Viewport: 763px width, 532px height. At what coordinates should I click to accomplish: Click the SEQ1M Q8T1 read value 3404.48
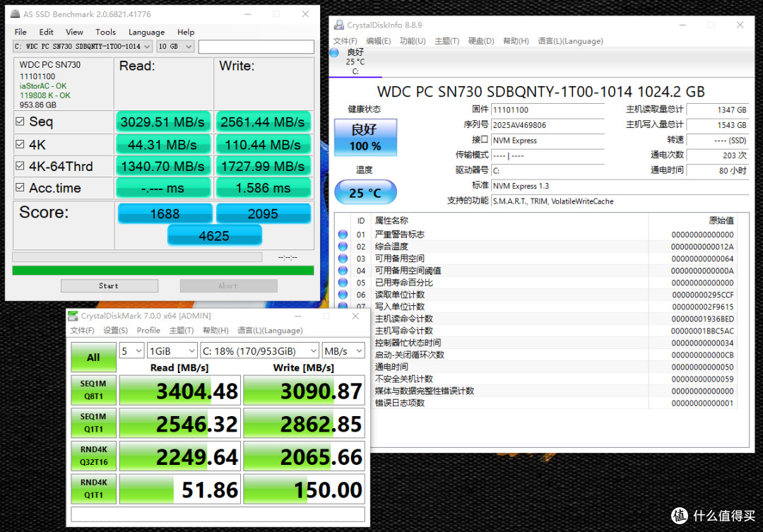coord(180,391)
